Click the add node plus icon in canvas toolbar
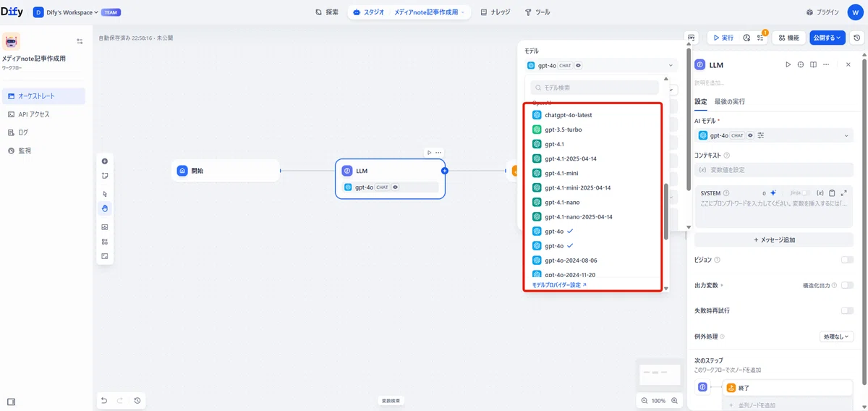This screenshot has height=411, width=868. pyautogui.click(x=105, y=161)
